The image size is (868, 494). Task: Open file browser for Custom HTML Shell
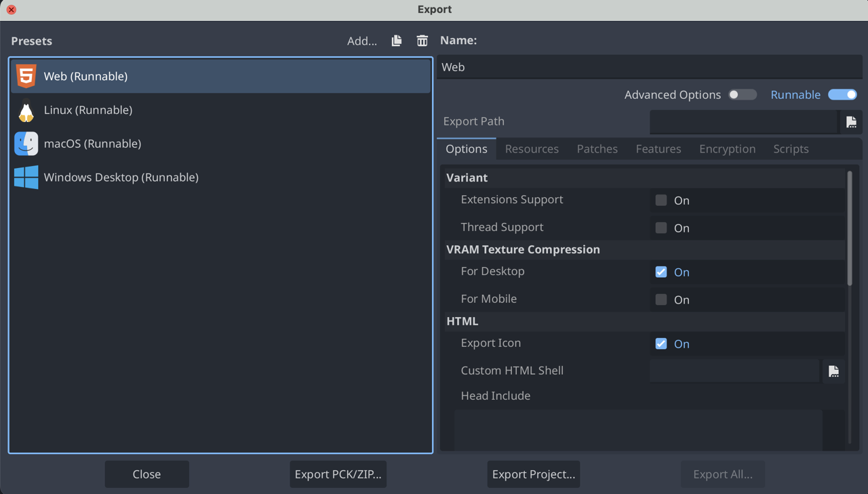tap(833, 371)
